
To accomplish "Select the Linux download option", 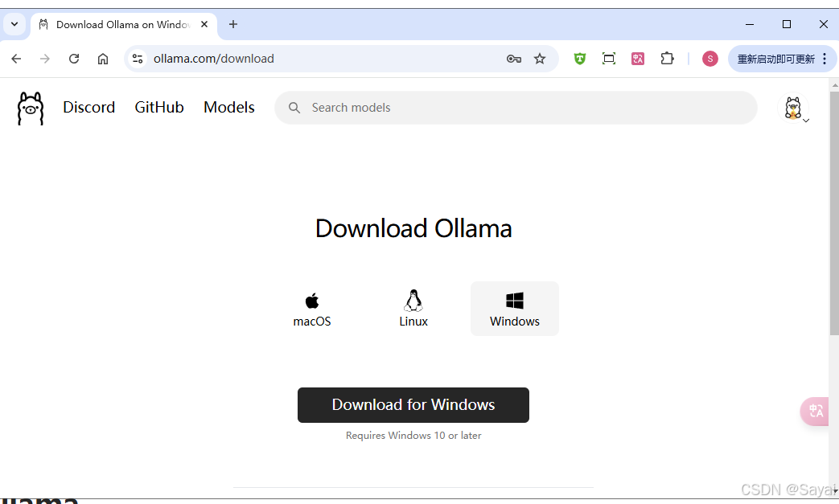I will 413,309.
